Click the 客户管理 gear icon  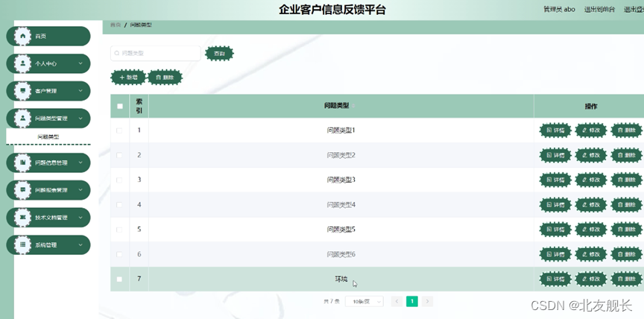22,91
